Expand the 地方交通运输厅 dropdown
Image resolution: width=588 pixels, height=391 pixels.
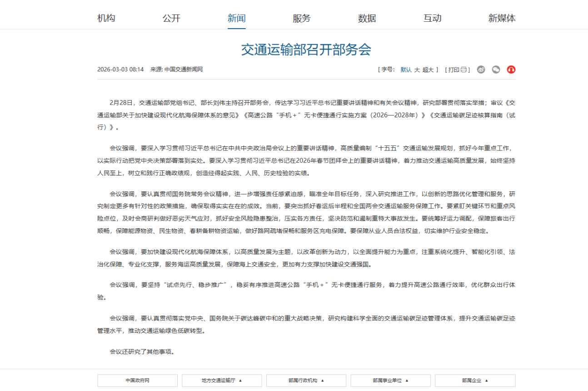click(x=222, y=381)
